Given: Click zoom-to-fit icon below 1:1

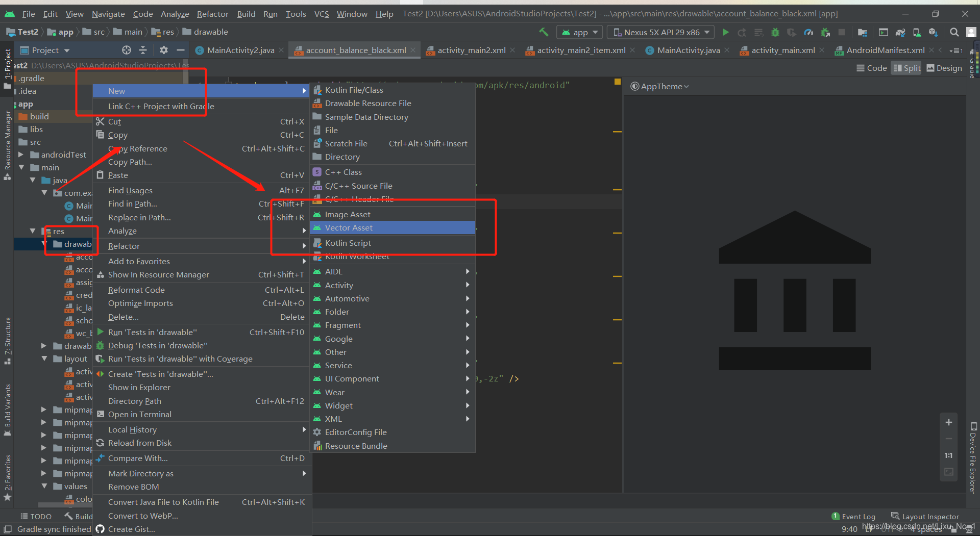Looking at the screenshot, I should (949, 472).
